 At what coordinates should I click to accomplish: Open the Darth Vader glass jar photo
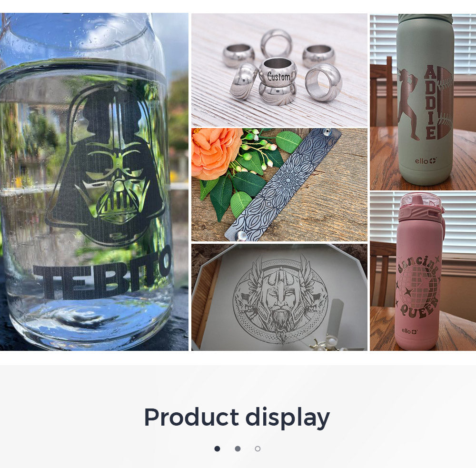pos(94,181)
